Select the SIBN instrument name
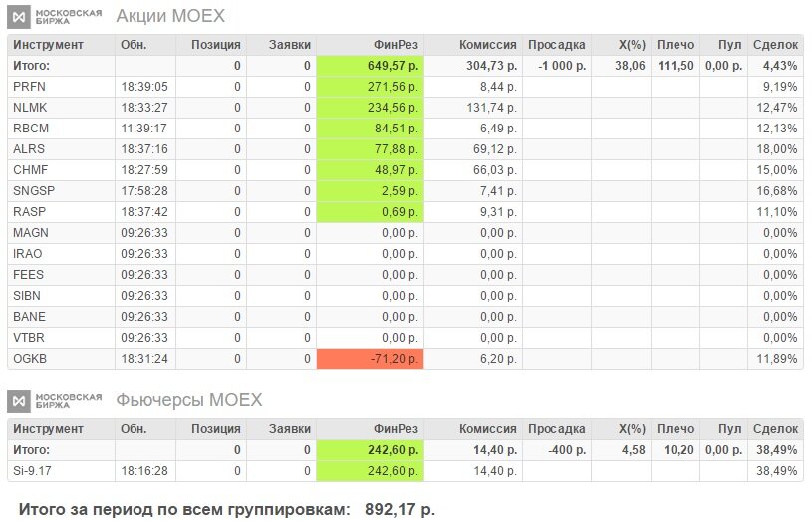Viewport: 812px width, 521px height. 27,296
